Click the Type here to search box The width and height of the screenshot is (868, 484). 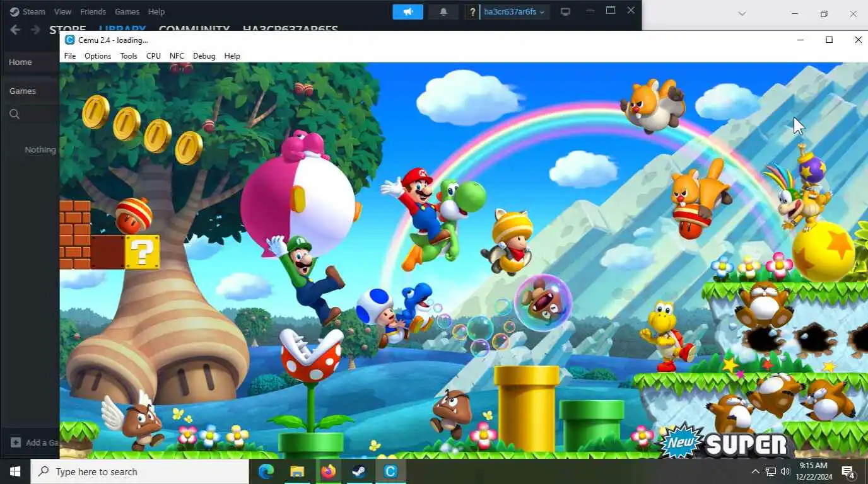[x=140, y=471]
